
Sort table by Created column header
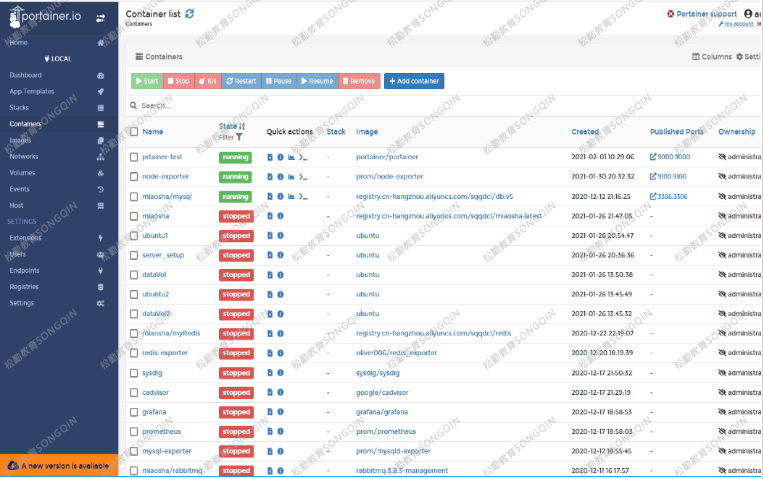(585, 131)
